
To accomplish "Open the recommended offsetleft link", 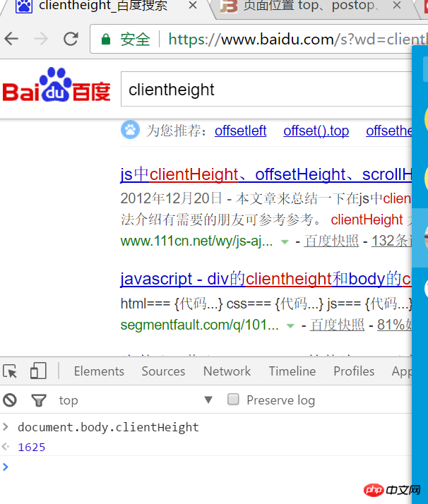I will coord(241,131).
